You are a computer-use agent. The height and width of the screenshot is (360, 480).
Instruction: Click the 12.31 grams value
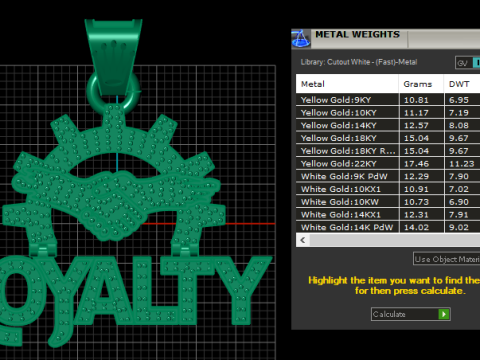416,215
